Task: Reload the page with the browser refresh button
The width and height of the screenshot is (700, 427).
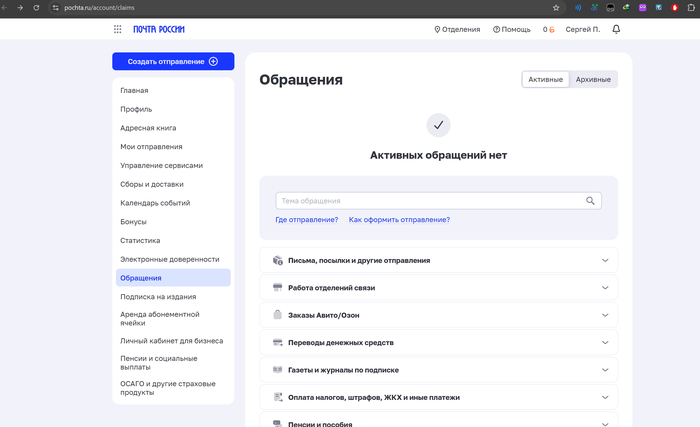Action: pos(37,7)
